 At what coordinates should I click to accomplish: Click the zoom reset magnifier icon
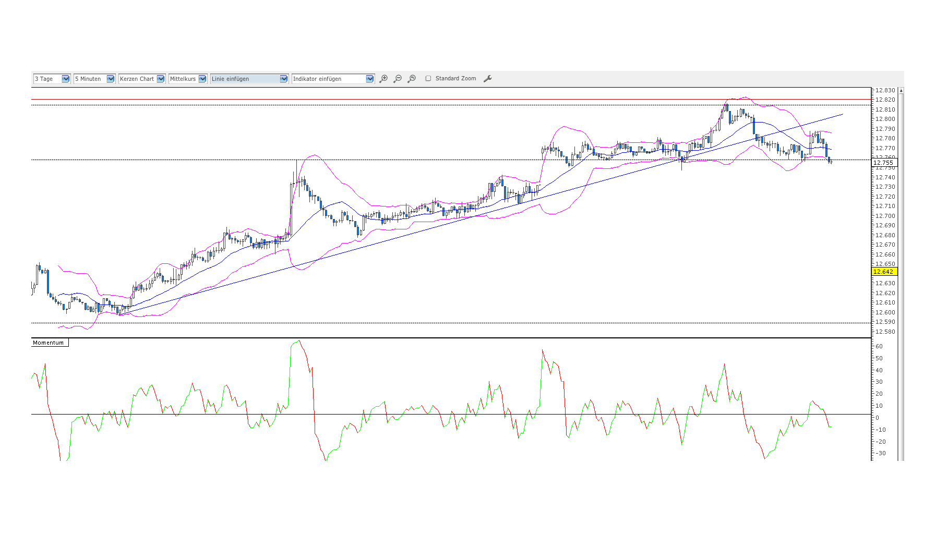pyautogui.click(x=412, y=78)
